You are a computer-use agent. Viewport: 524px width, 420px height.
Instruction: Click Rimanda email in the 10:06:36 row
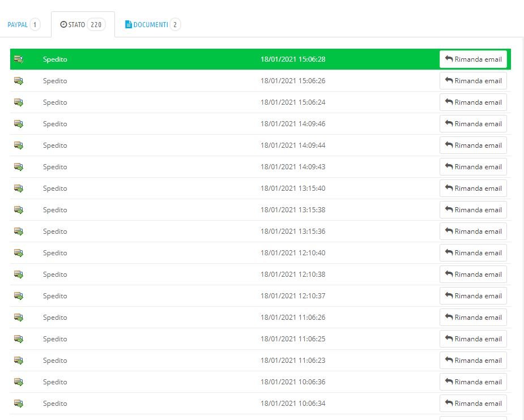tap(473, 382)
